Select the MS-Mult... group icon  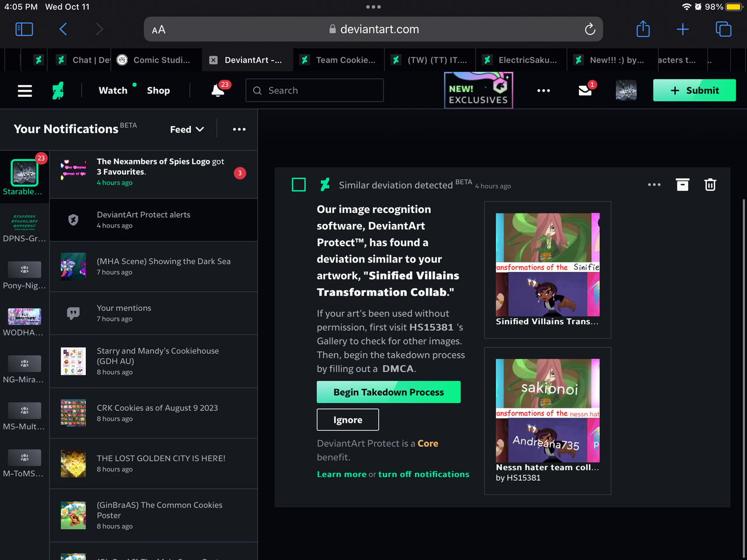[25, 411]
